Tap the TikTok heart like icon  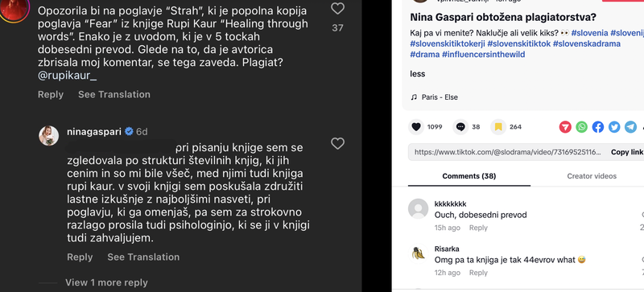416,127
